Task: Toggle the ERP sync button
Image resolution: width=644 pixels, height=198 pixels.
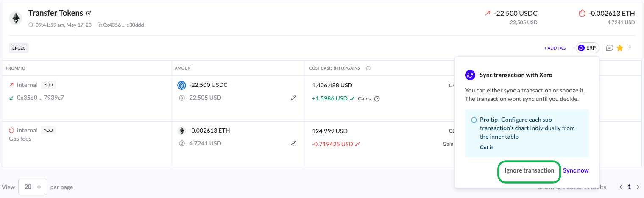Action: coord(587,48)
